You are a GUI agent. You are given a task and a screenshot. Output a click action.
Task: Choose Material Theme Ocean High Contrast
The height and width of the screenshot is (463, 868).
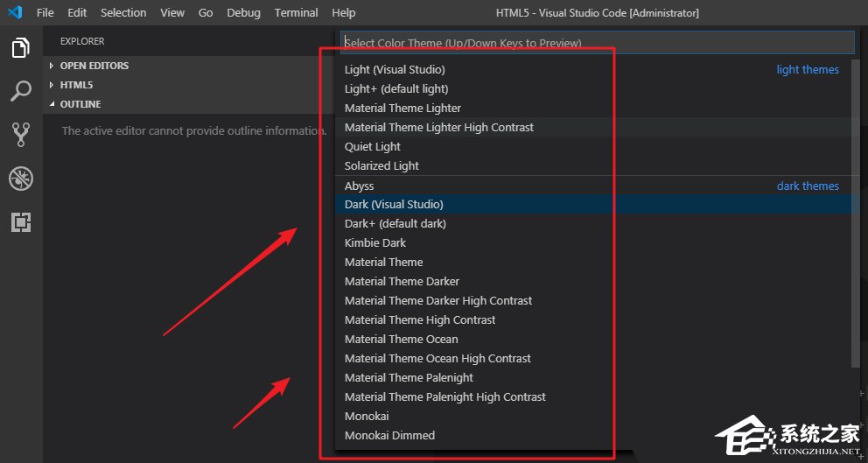pos(437,358)
